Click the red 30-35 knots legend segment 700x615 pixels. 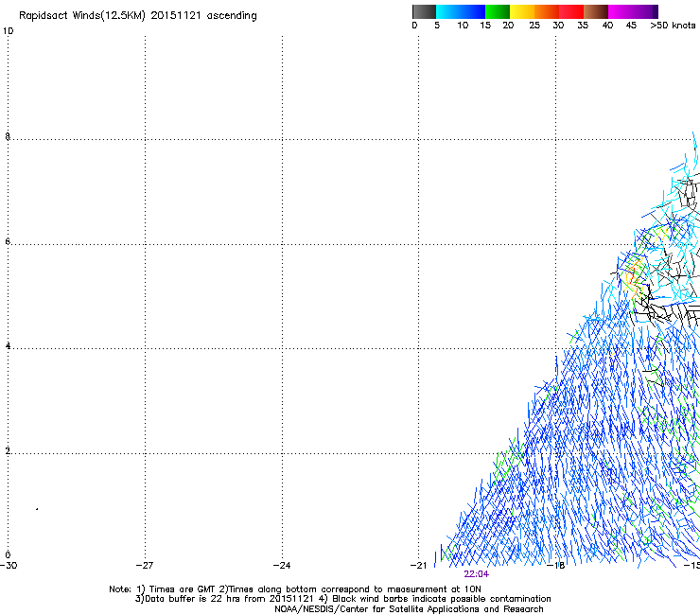click(x=571, y=11)
